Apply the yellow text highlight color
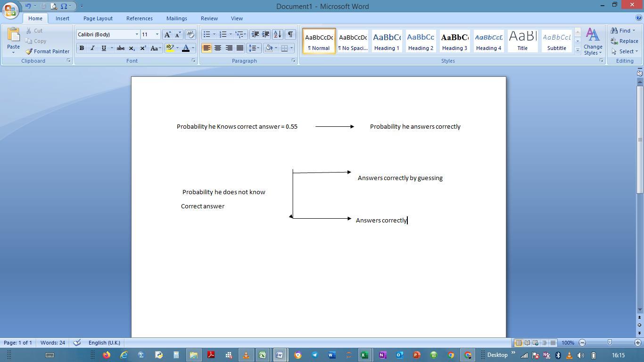Screen dimensions: 644x362 pos(170,48)
